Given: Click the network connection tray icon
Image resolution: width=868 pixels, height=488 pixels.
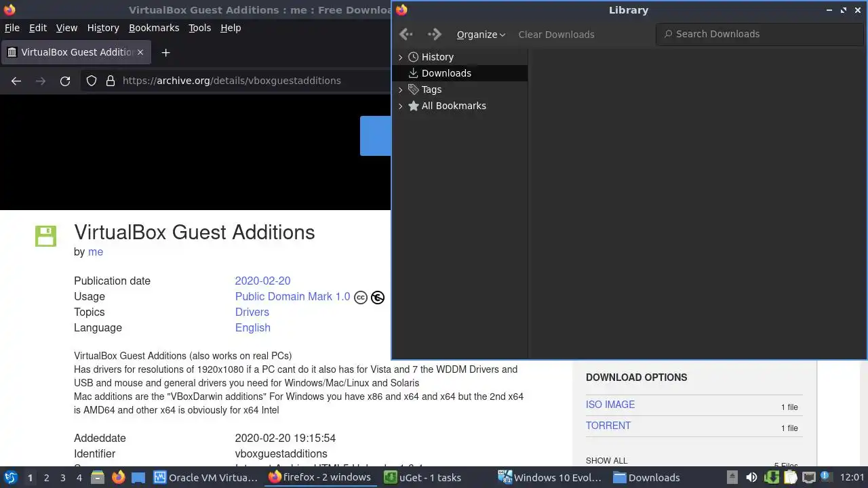Looking at the screenshot, I should (809, 477).
